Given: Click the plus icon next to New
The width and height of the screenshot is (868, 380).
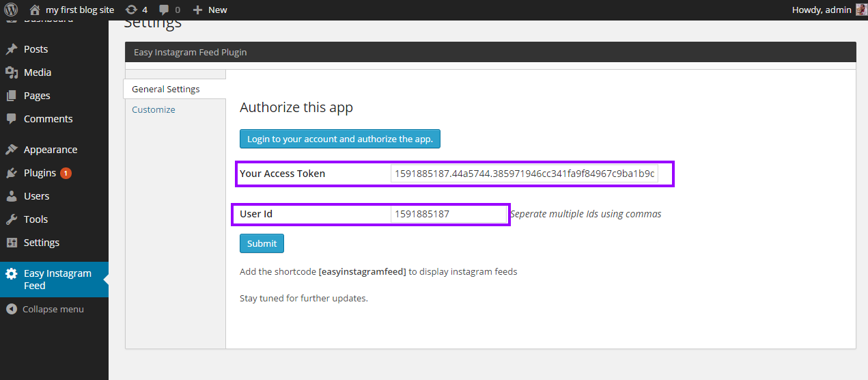Looking at the screenshot, I should pos(198,10).
